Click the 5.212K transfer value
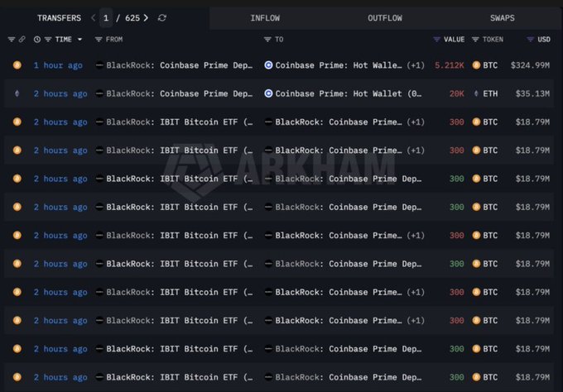 (x=450, y=65)
